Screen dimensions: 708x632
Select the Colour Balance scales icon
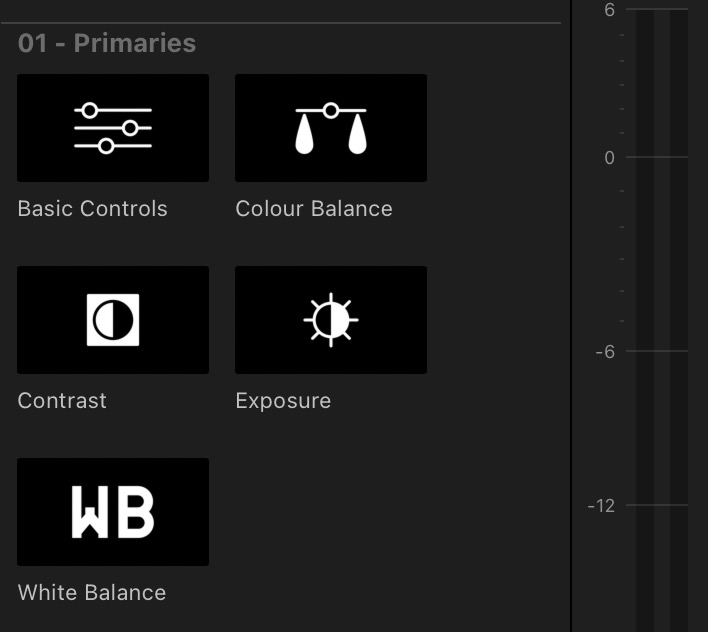330,128
